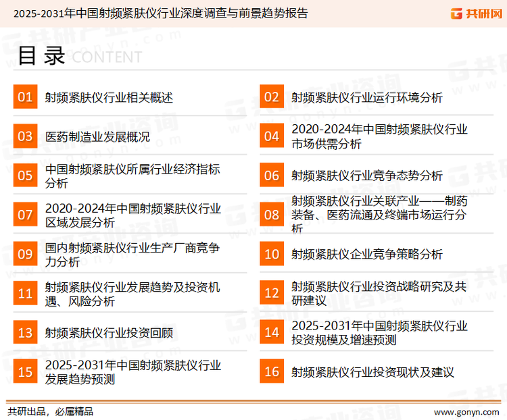Open 射频紧肤仪行业投资现状及建议 chapter
507x420 pixels.
[x=372, y=372]
